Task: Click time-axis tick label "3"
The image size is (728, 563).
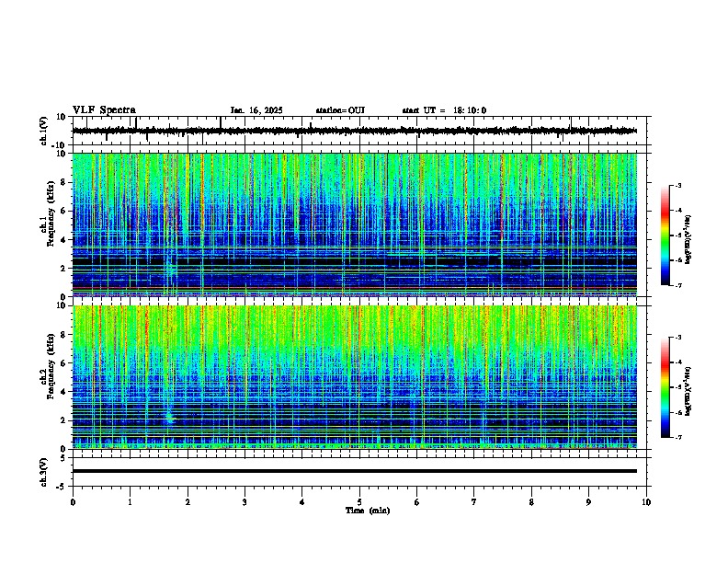Action: coord(245,502)
